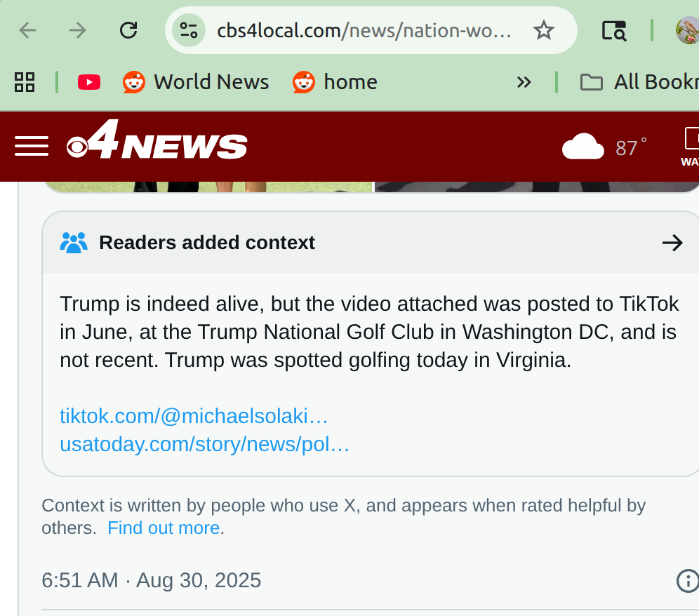The image size is (699, 616).
Task: Open site information icon in address bar
Action: point(188,30)
